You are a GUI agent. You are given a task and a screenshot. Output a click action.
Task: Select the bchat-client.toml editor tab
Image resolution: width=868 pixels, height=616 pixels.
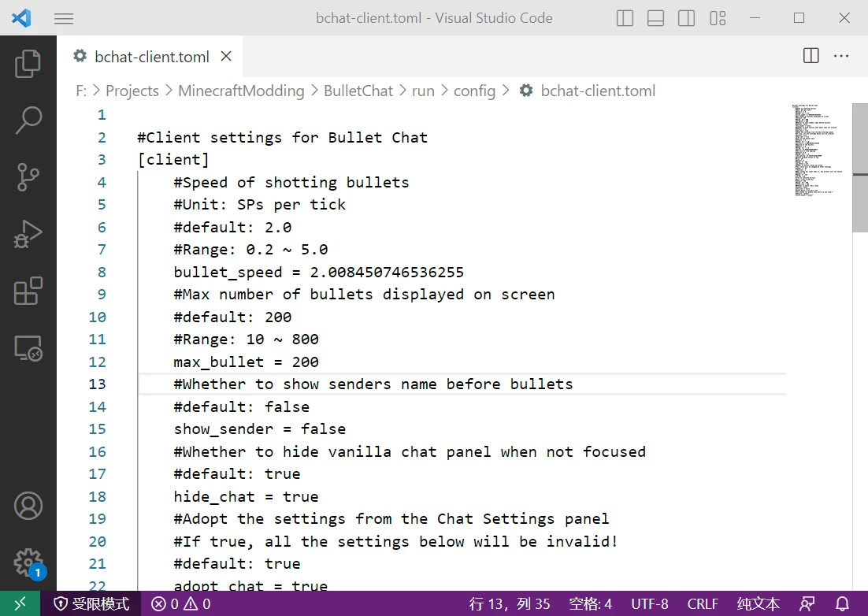click(150, 57)
